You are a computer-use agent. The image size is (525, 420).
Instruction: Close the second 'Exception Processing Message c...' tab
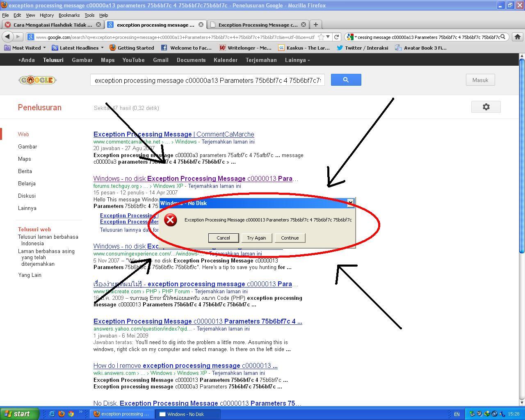[x=304, y=25]
